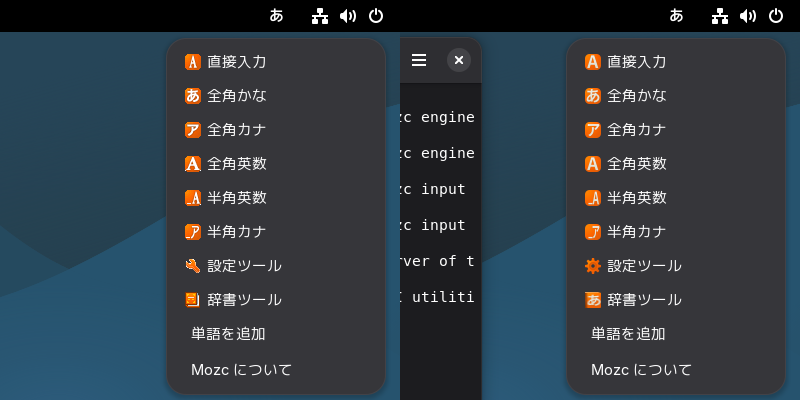Open 辞書ツール label in right menu
Viewport: 800px width, 400px height.
pyautogui.click(x=644, y=299)
